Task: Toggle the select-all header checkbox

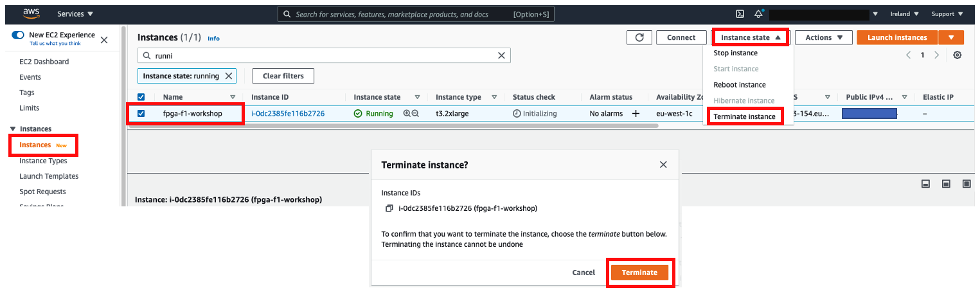Action: click(141, 97)
